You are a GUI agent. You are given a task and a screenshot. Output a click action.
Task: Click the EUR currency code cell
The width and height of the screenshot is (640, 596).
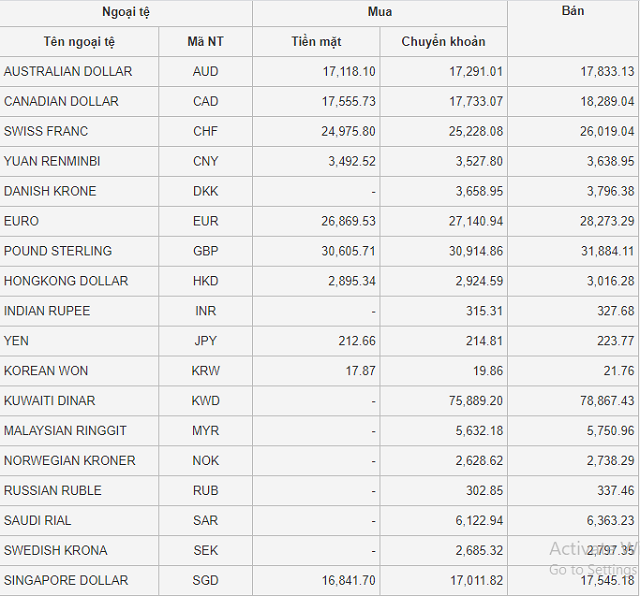[205, 221]
